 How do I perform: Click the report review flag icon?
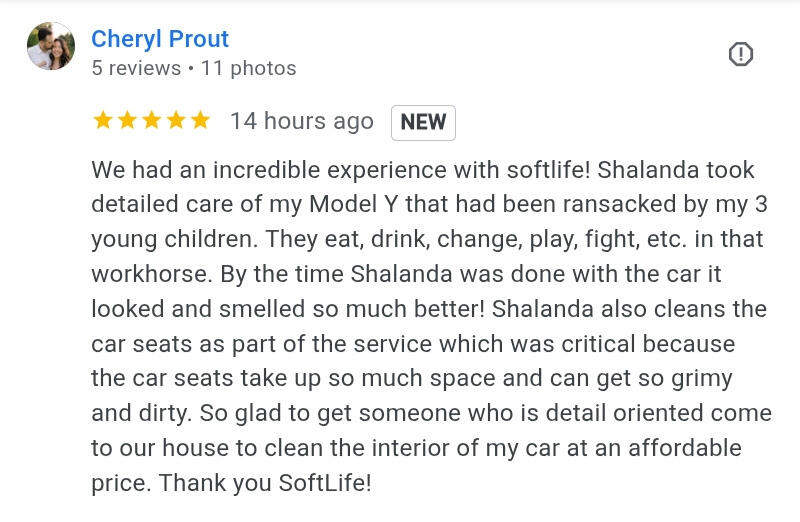[x=740, y=54]
